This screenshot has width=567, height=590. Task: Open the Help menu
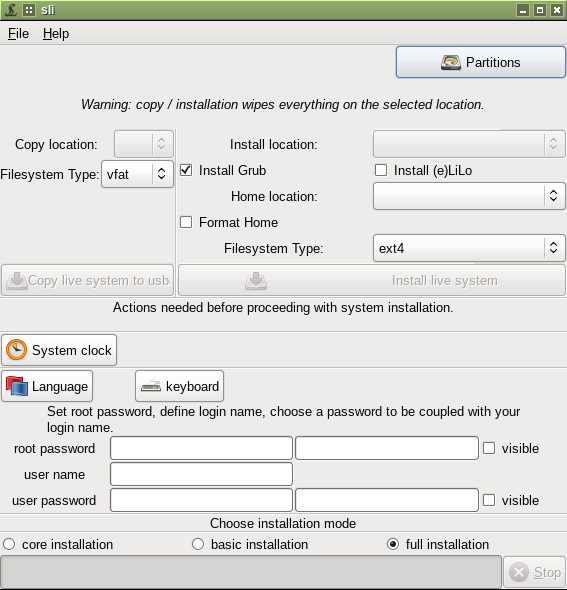pos(56,33)
